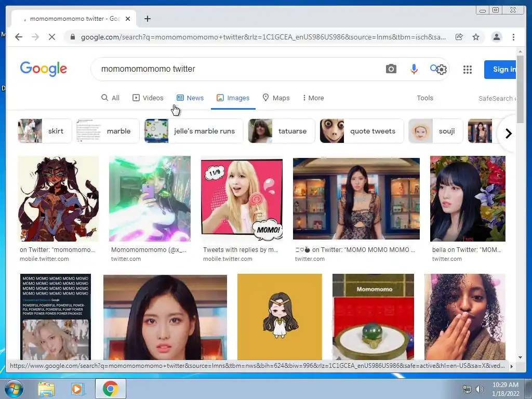Open Google quick settings gear
The image size is (532, 399).
pyautogui.click(x=442, y=70)
